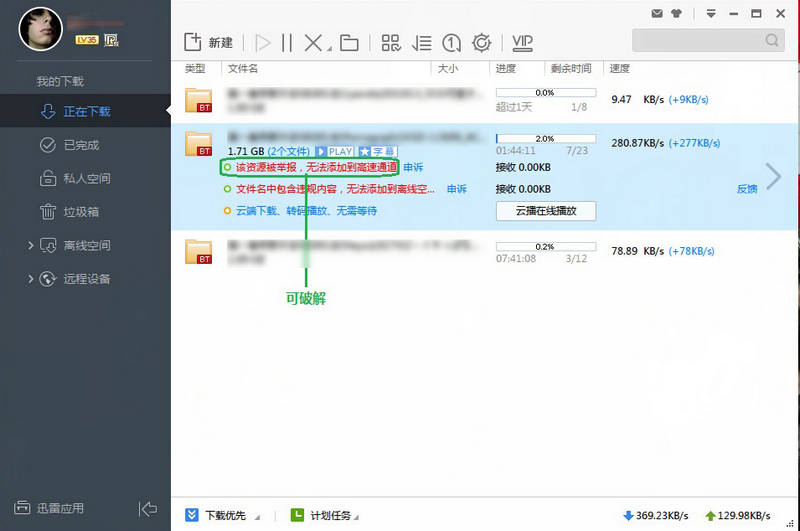Image resolution: width=800 pixels, height=531 pixels.
Task: Click the 申诉 link beside the reported-resource message
Action: click(413, 167)
